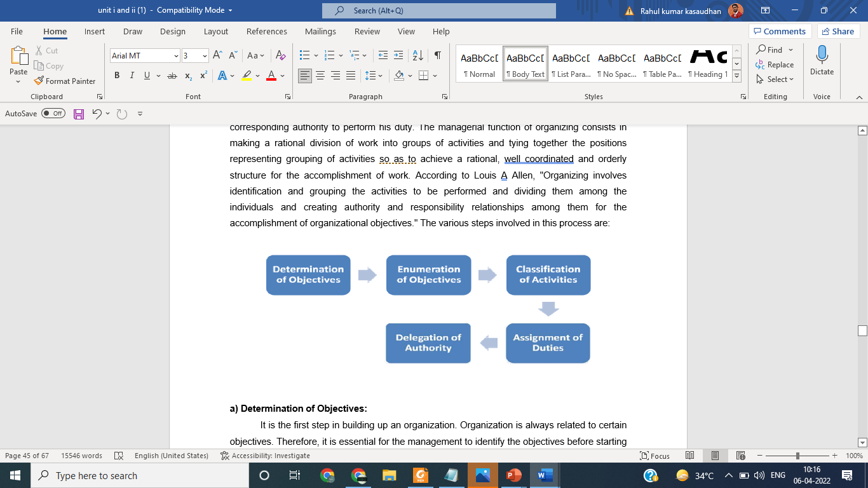The image size is (868, 488).
Task: Open spelling and proofing check in the status bar
Action: 118,456
